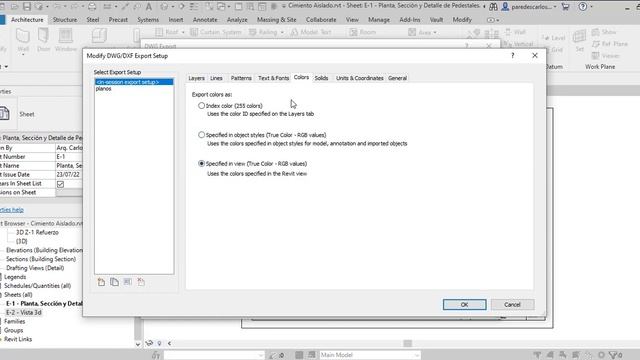Switch to the Lines tab
Viewport: 640px width, 360px height.
pyautogui.click(x=216, y=78)
